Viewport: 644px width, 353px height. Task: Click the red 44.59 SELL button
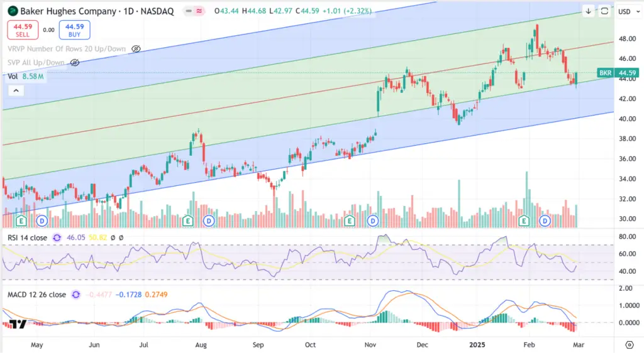[x=23, y=30]
